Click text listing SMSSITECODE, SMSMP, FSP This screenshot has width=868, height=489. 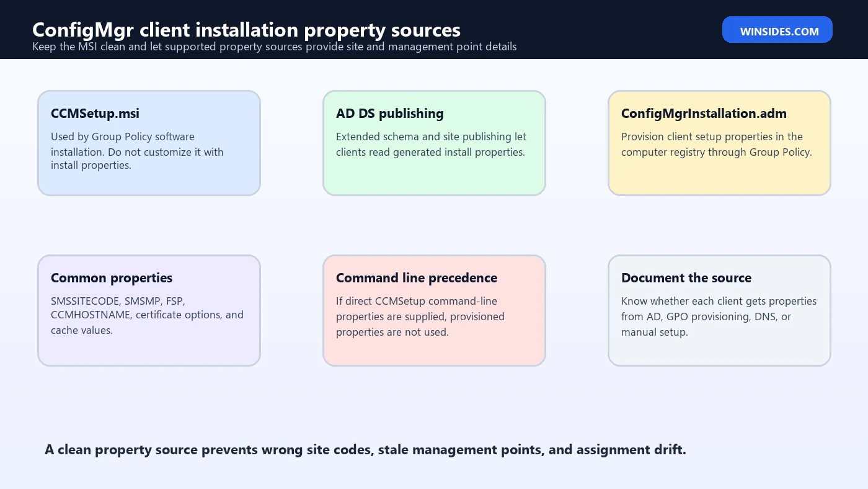click(147, 315)
